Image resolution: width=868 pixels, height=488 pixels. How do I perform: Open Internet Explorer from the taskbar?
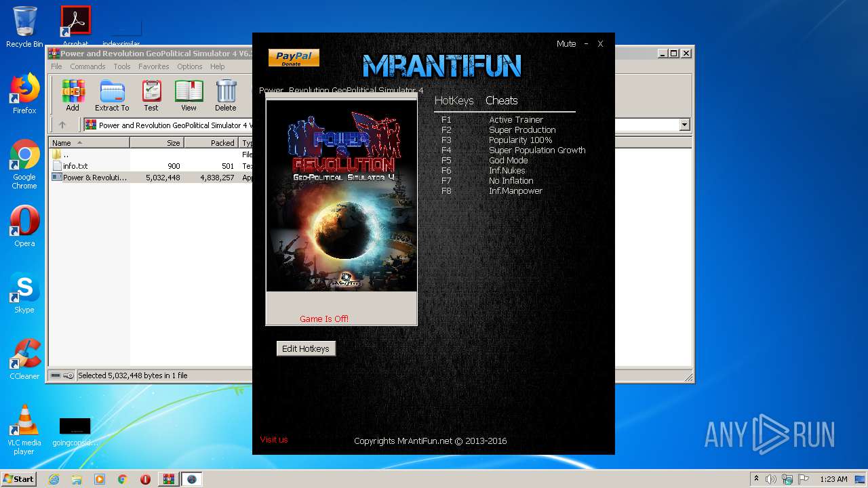[54, 479]
